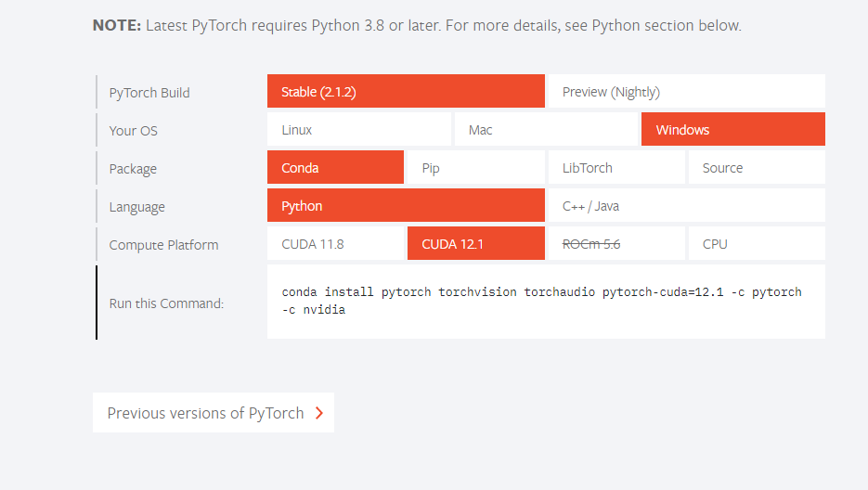
Task: Choose Preview (Nightly) build
Action: pos(686,92)
